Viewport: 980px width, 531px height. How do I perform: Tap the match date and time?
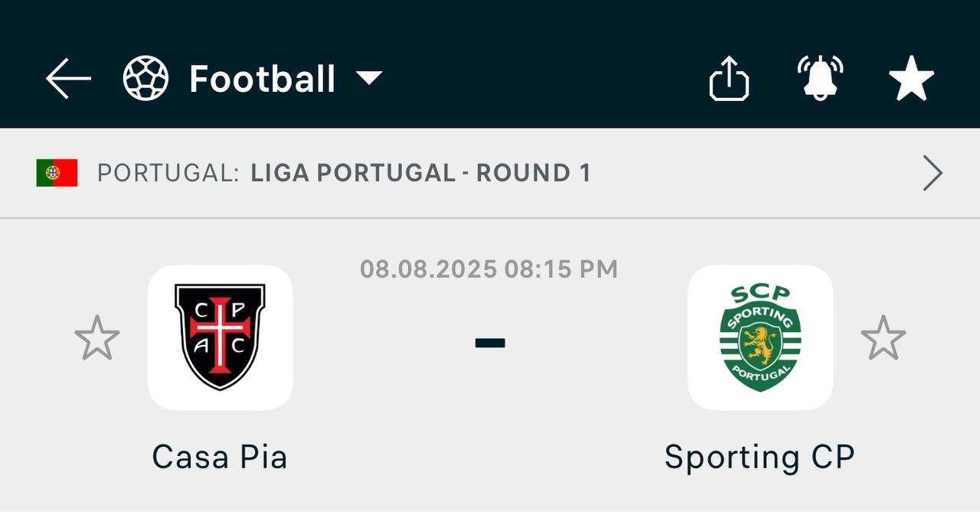489,269
